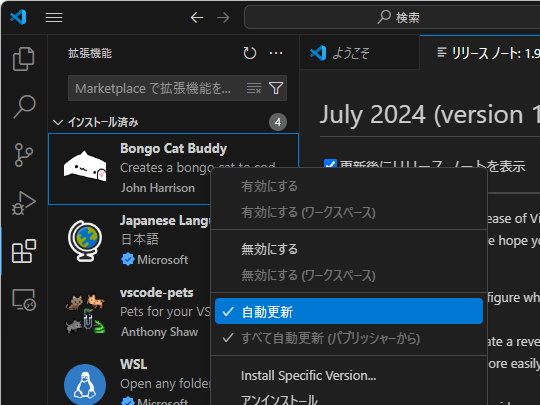Choose 有効にする in context menu
The image size is (540, 405).
coord(349,186)
